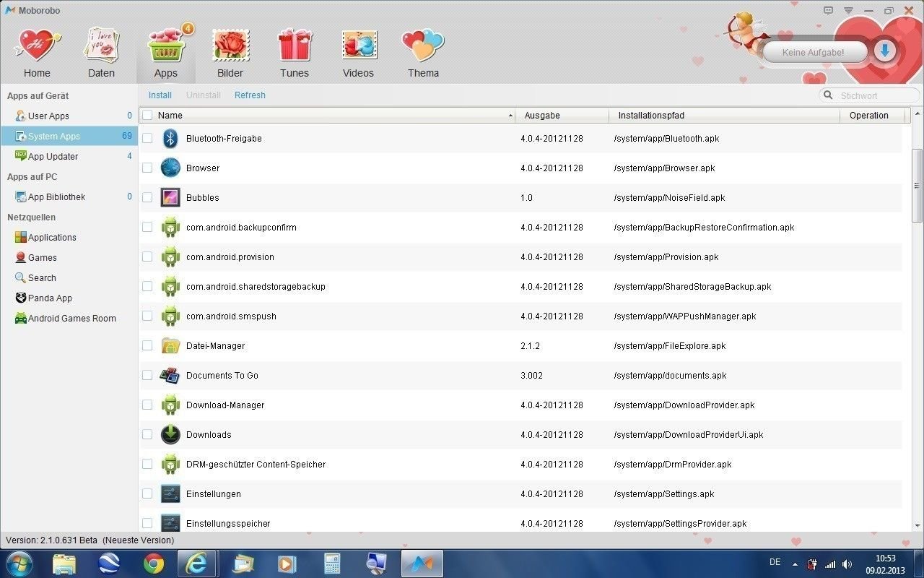Click the blue download arrow button

(x=886, y=51)
